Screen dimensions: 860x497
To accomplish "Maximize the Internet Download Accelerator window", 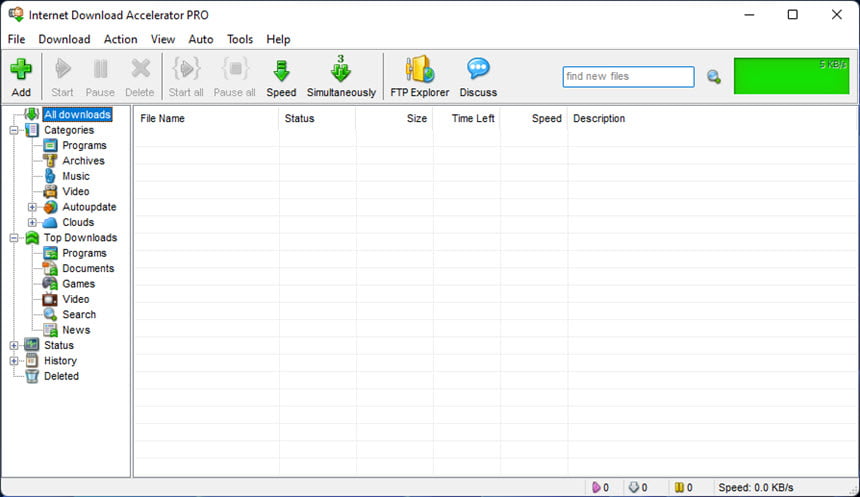I will [793, 15].
